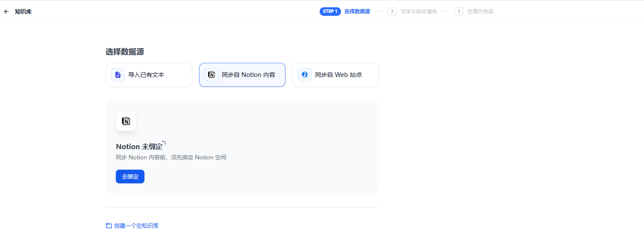Viewport: 644px width, 244px height.
Task: Click the folder icon beside 创建一个空知识库
Action: 109,226
